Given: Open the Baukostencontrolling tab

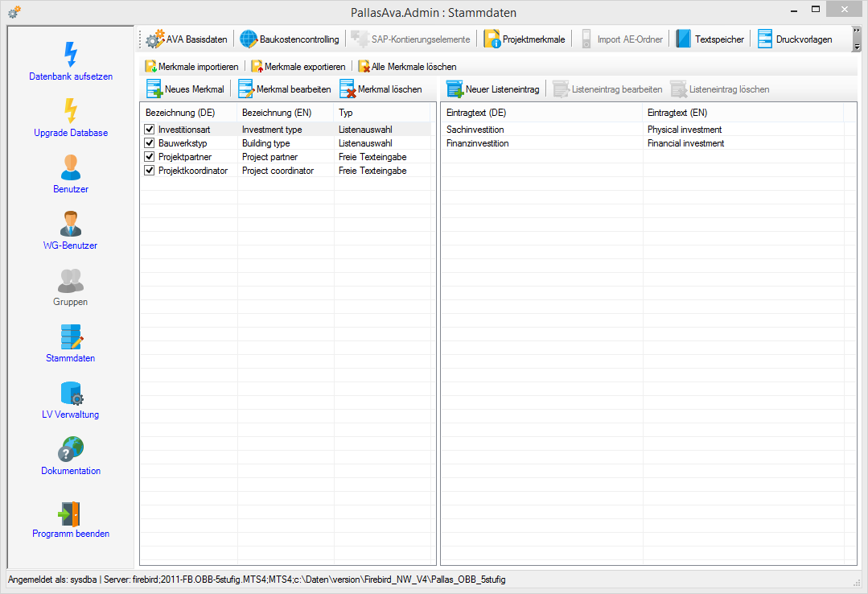Looking at the screenshot, I should point(290,39).
